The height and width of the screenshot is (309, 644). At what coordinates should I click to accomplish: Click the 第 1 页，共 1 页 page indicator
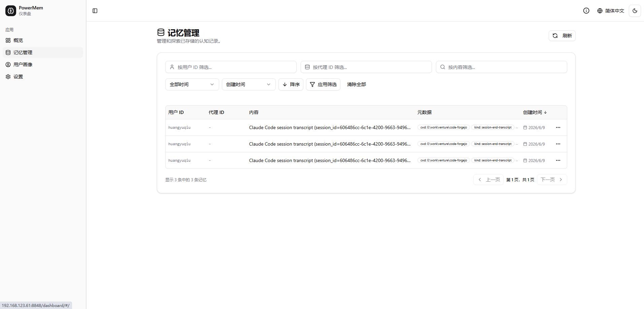coord(520,180)
